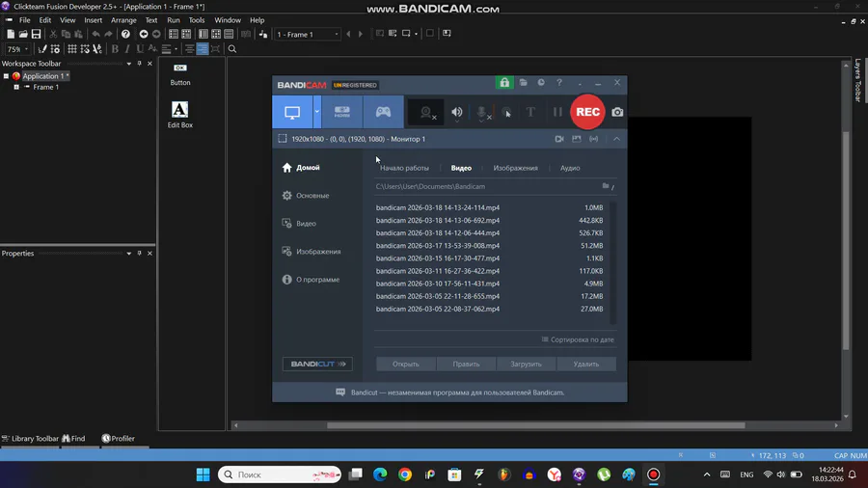Click the Открыть button

tap(406, 364)
